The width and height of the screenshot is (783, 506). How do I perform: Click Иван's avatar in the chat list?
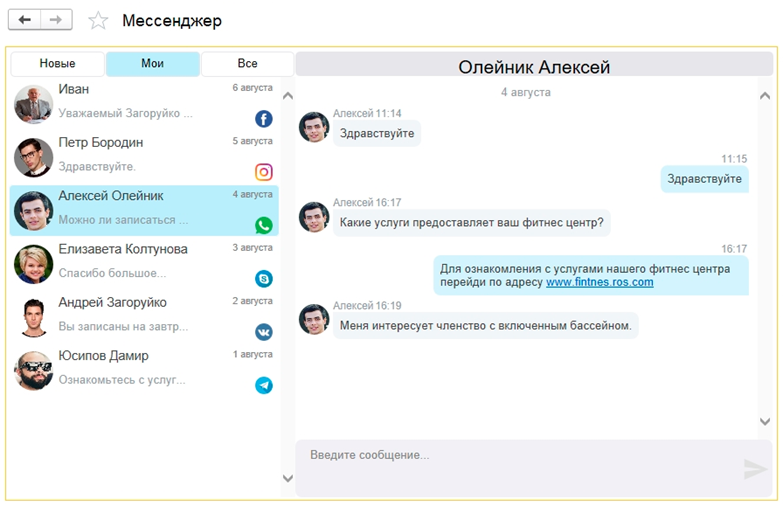[33, 104]
